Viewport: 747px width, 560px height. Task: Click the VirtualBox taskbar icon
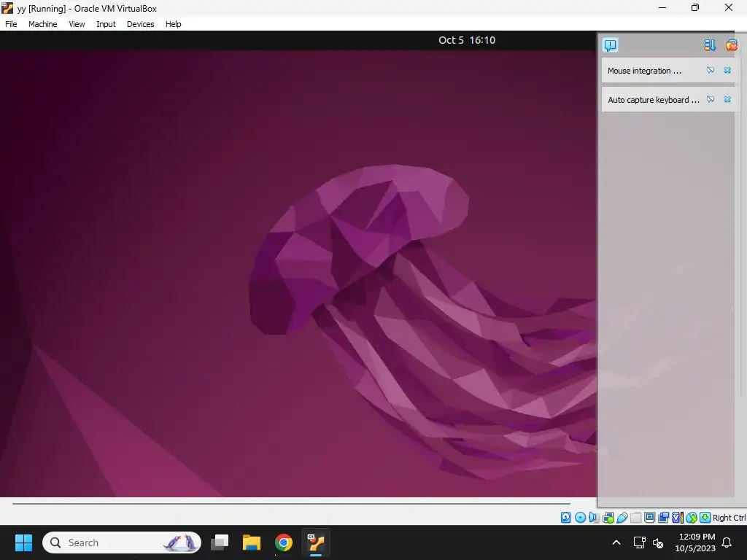[315, 542]
